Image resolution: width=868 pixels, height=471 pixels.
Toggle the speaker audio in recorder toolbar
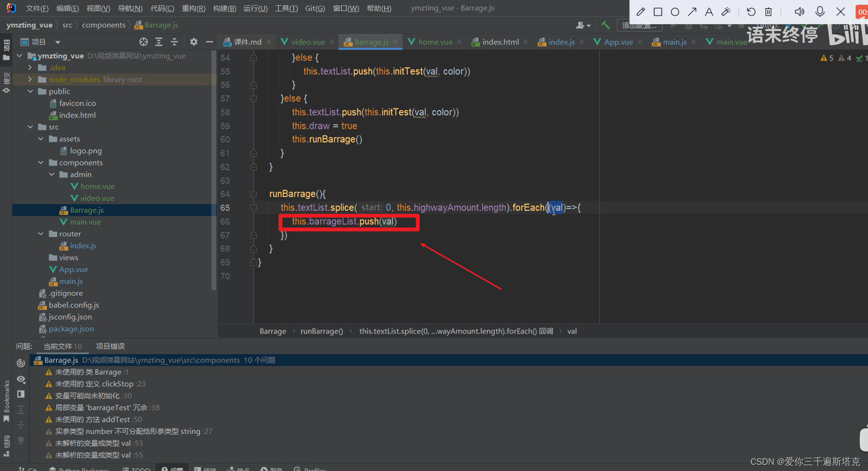pos(799,12)
